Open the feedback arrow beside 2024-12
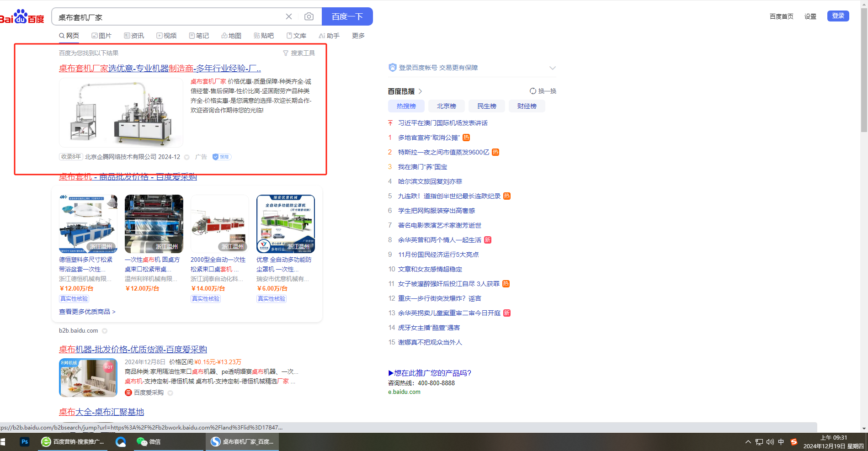 click(187, 157)
